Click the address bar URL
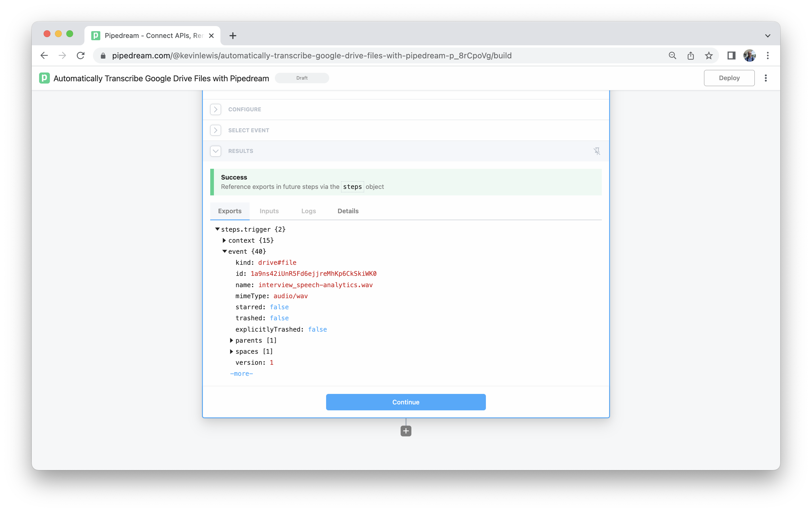Screen dimensions: 812x512 click(x=312, y=56)
